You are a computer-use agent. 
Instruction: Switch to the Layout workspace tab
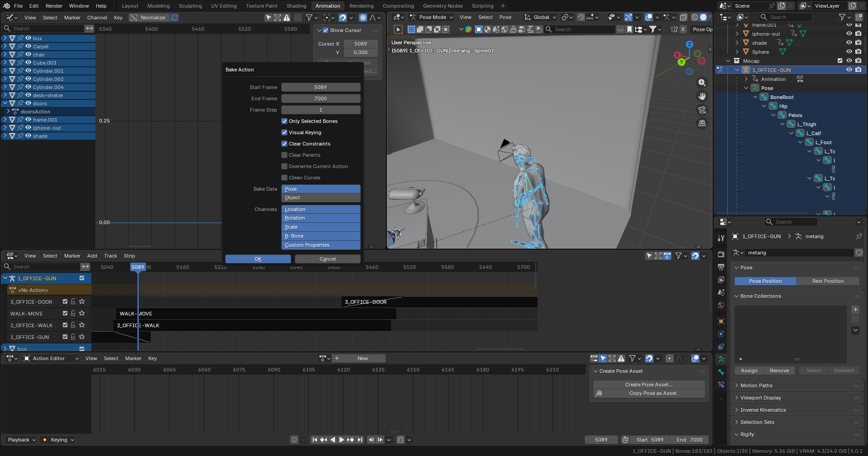[130, 6]
